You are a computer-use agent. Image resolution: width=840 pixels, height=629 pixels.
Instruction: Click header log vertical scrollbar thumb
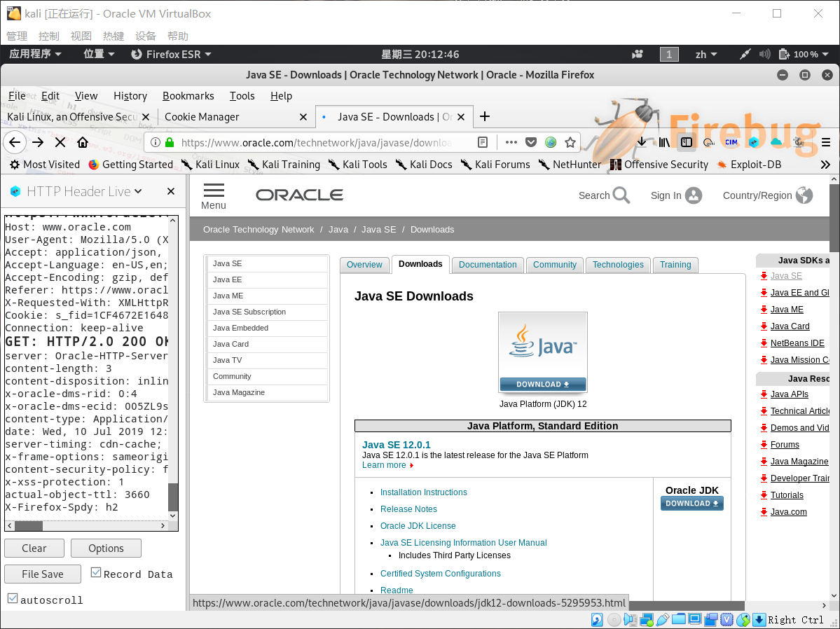173,497
